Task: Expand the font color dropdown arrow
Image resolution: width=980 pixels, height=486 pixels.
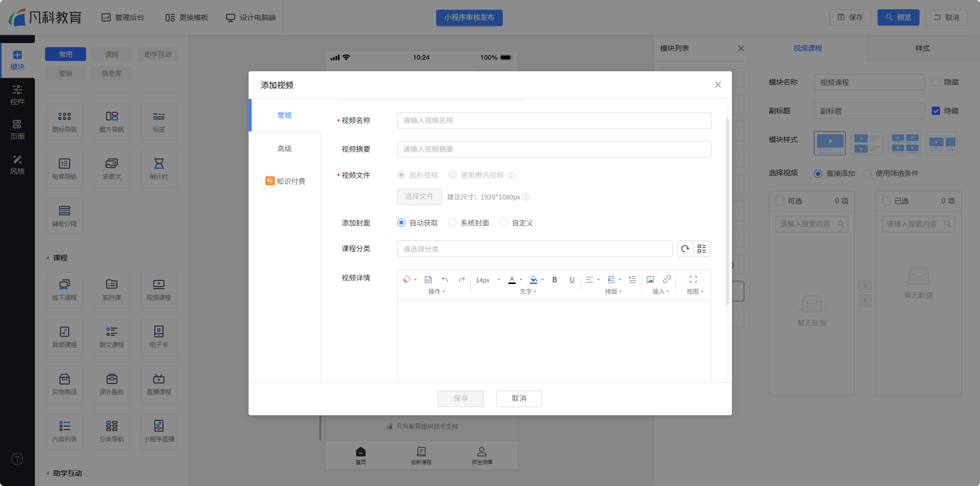Action: [521, 280]
